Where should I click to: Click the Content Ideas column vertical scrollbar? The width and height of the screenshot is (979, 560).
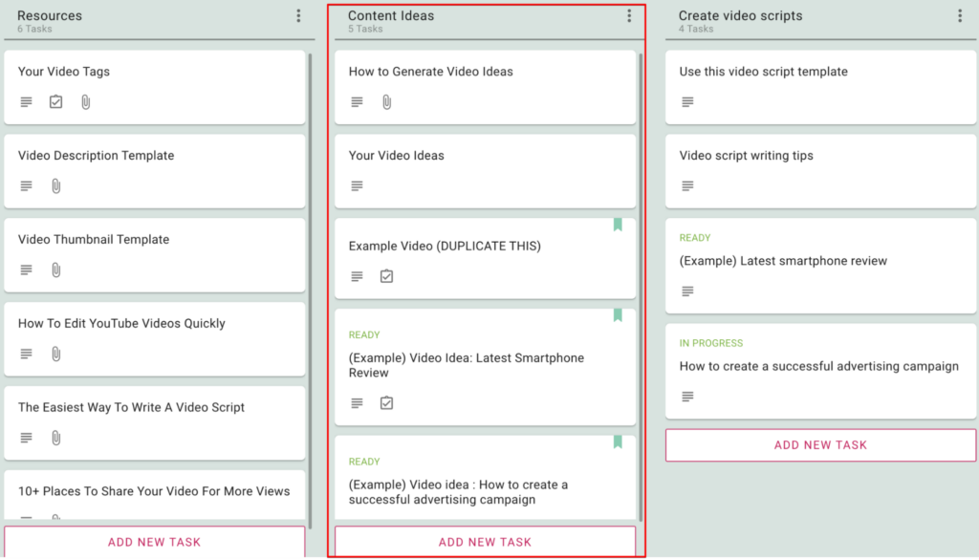coord(641,288)
